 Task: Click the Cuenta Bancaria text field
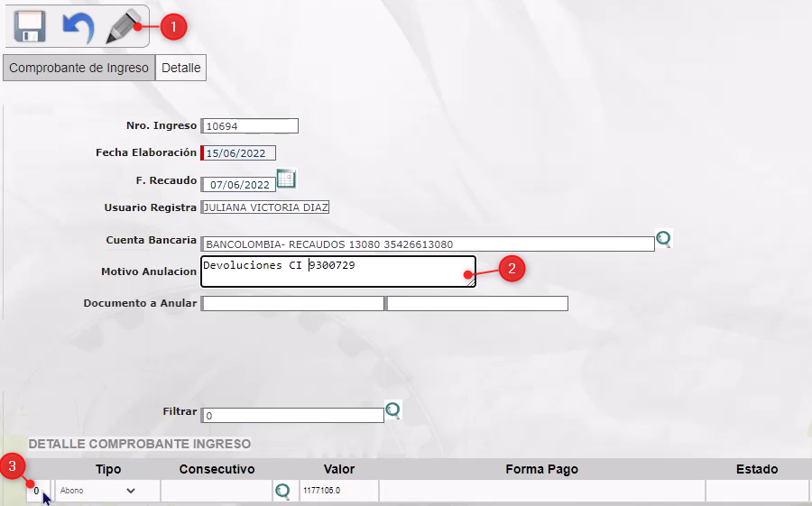pyautogui.click(x=428, y=244)
